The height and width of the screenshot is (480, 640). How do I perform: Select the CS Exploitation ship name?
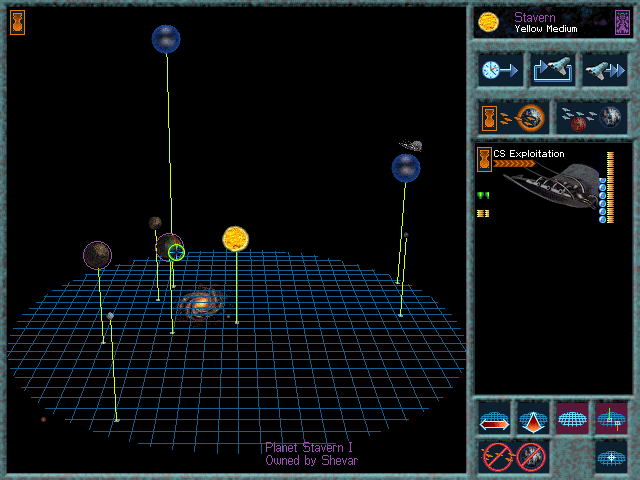tap(529, 154)
